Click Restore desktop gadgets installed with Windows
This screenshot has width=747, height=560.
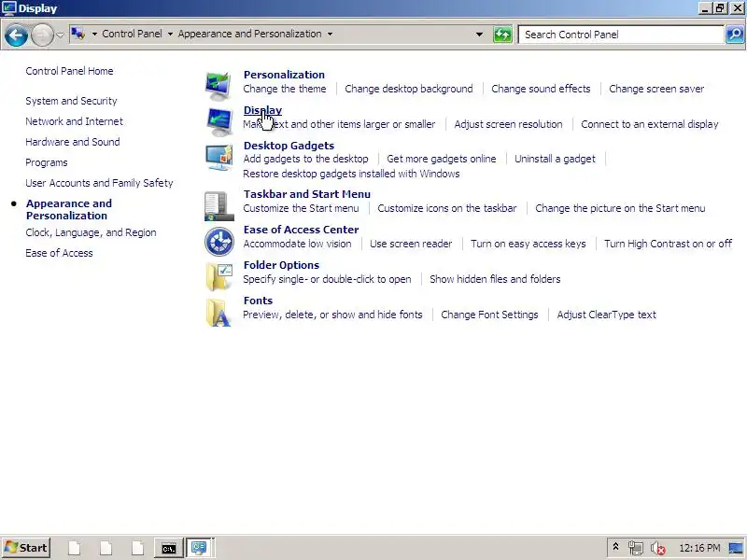click(351, 174)
